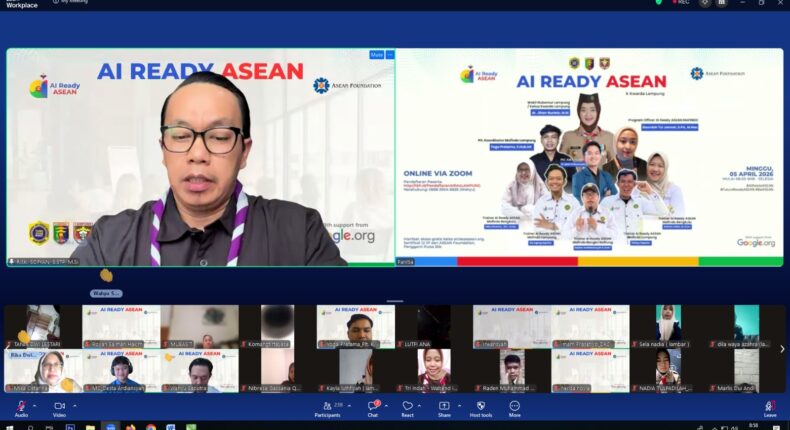Viewport: 790px width, 430px height.
Task: Open the three-dot menu on speaker video
Action: coord(390,55)
